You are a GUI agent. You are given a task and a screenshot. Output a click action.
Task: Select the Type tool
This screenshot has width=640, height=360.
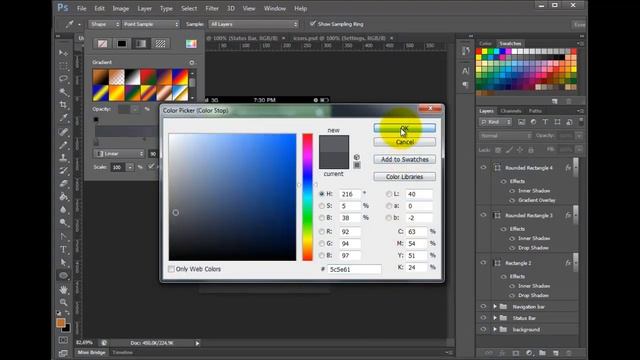pyautogui.click(x=63, y=250)
